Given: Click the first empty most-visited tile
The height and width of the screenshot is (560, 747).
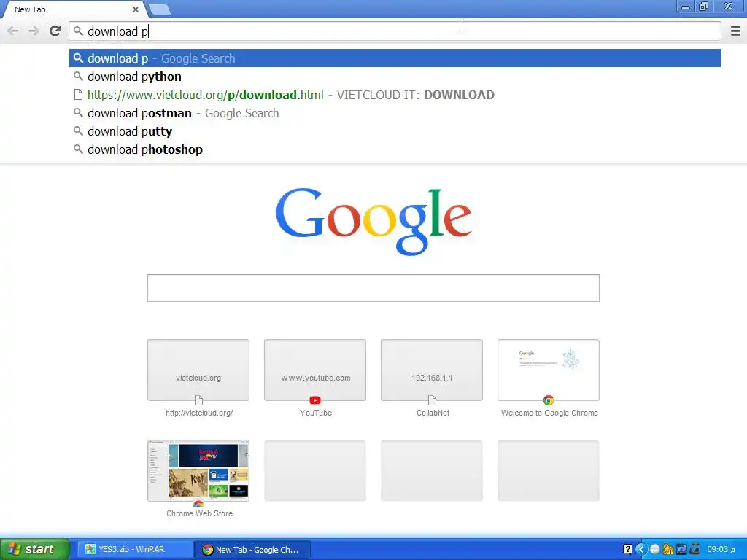Looking at the screenshot, I should point(315,470).
